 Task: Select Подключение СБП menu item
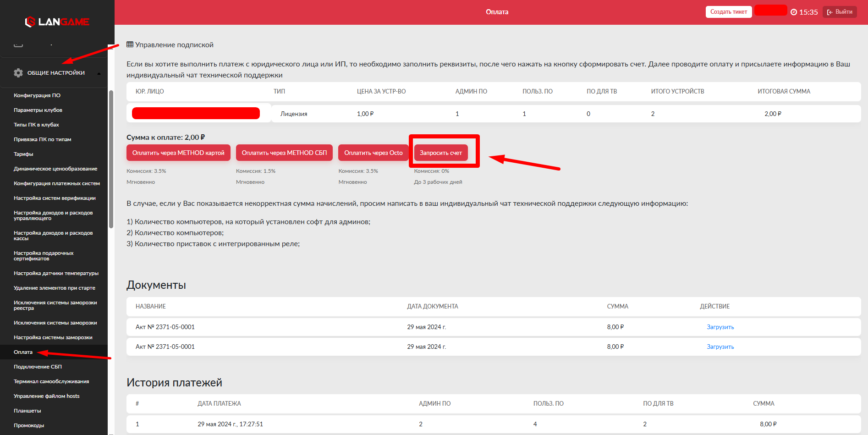38,367
